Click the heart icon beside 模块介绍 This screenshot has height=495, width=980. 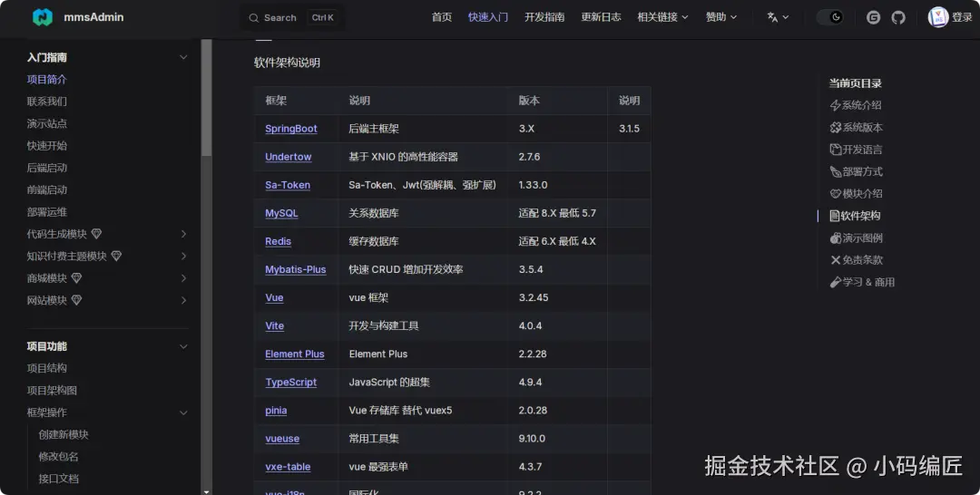tap(835, 193)
